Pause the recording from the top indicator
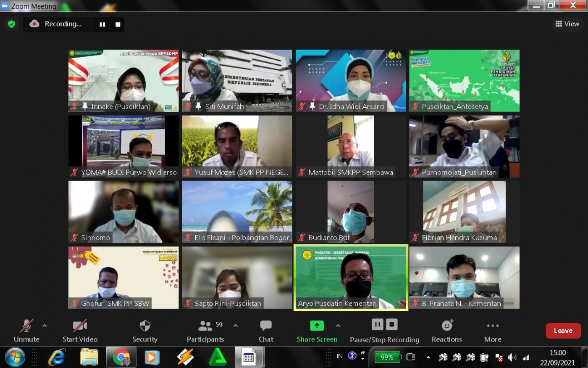 point(102,24)
